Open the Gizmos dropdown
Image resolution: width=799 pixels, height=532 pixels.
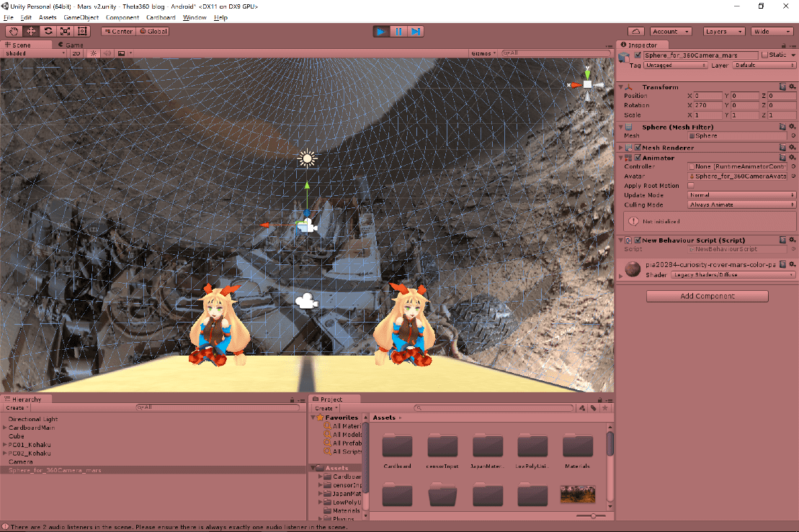[483, 53]
